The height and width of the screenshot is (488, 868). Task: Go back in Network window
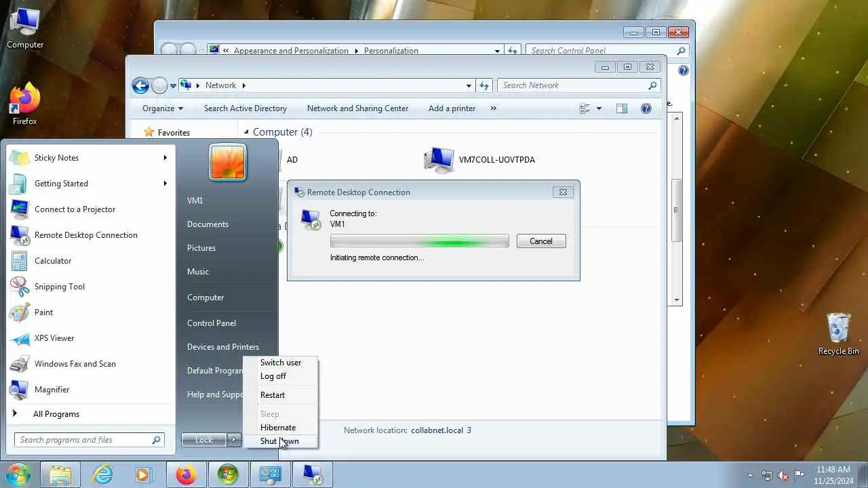pyautogui.click(x=140, y=85)
